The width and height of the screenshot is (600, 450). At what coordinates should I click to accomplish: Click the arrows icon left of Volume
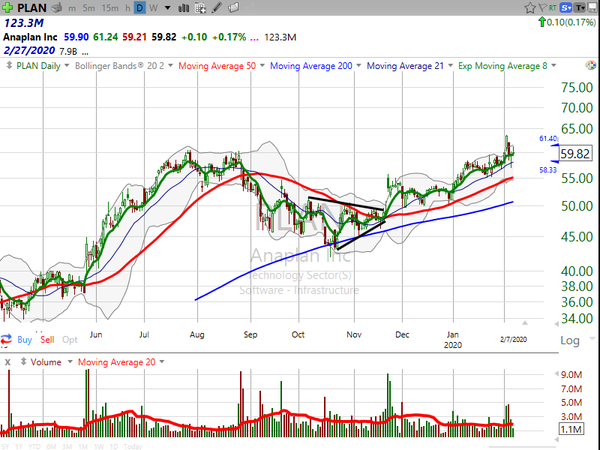23,362
